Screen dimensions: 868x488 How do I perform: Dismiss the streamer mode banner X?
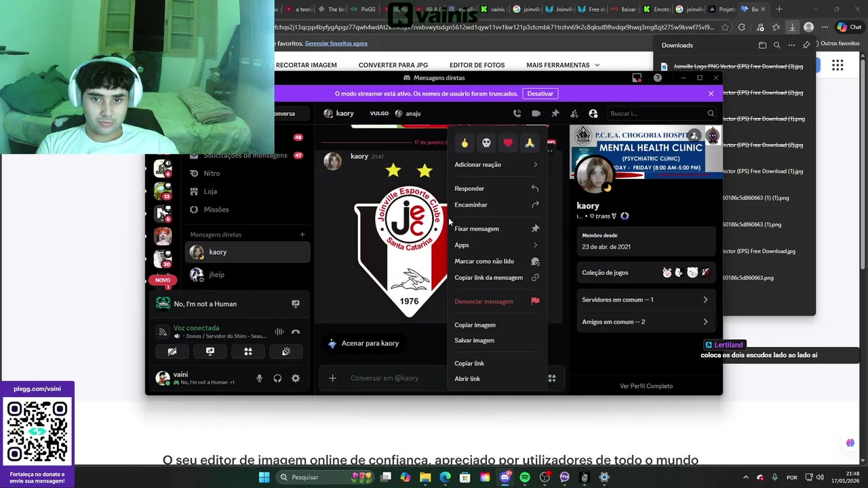coord(711,94)
